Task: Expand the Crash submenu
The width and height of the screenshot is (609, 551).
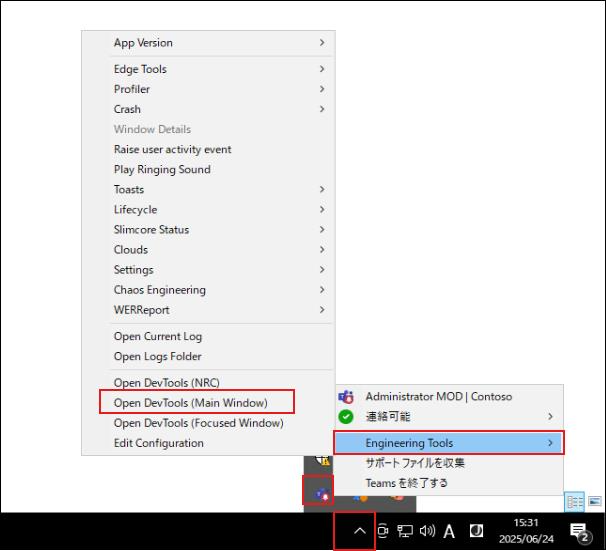Action: click(x=209, y=110)
